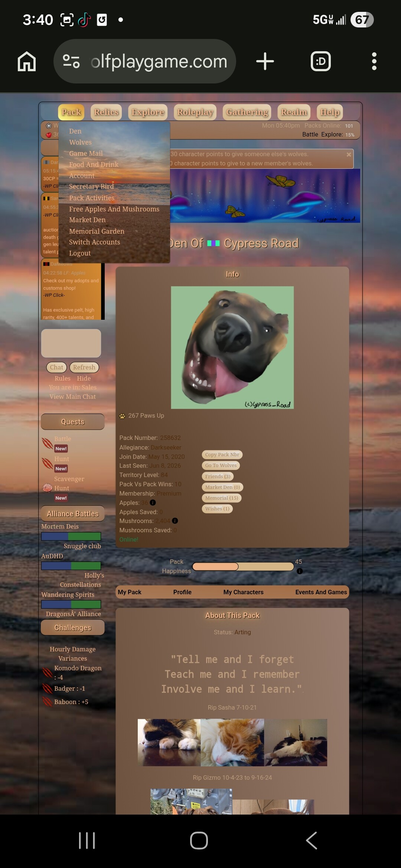This screenshot has width=401, height=868.
Task: Switch to the Profile tab
Action: [x=182, y=592]
